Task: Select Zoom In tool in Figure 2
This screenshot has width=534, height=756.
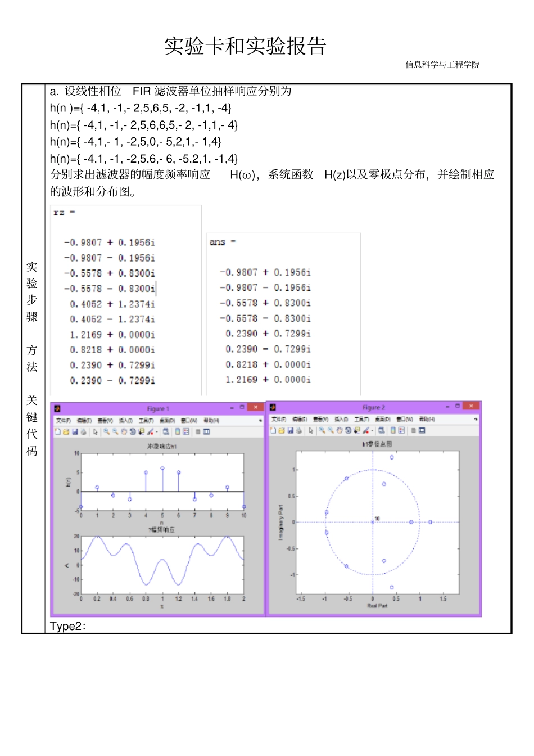Action: (x=322, y=430)
